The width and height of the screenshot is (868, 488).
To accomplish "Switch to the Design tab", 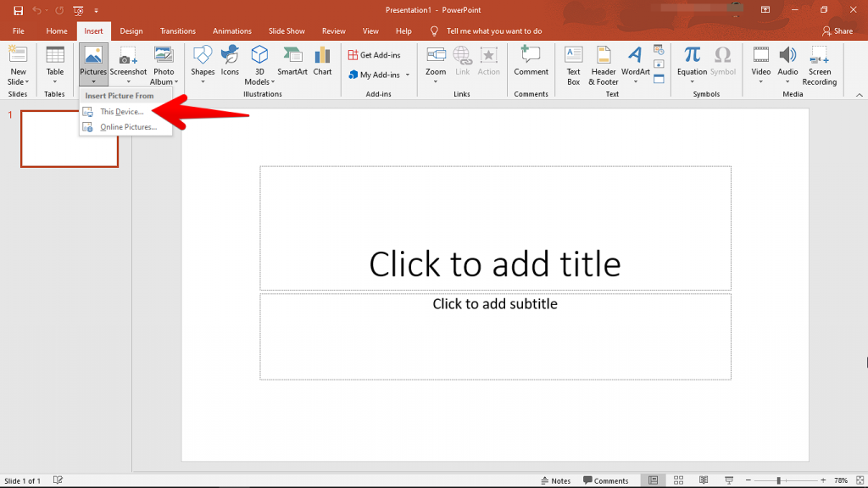I will [131, 30].
